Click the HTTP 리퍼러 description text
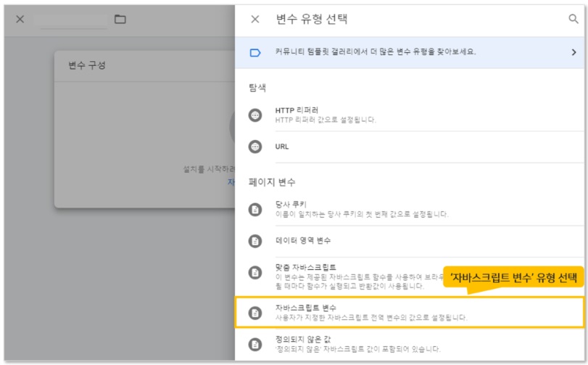588x365 pixels. pos(326,120)
